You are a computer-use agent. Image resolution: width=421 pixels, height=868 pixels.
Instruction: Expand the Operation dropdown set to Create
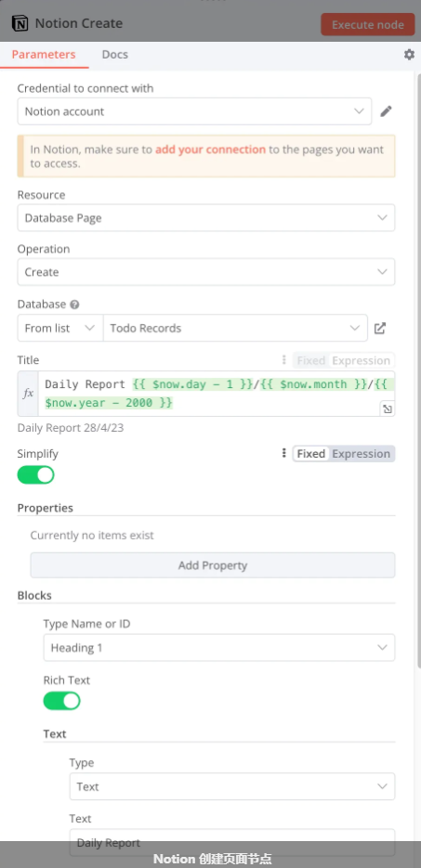tap(206, 272)
